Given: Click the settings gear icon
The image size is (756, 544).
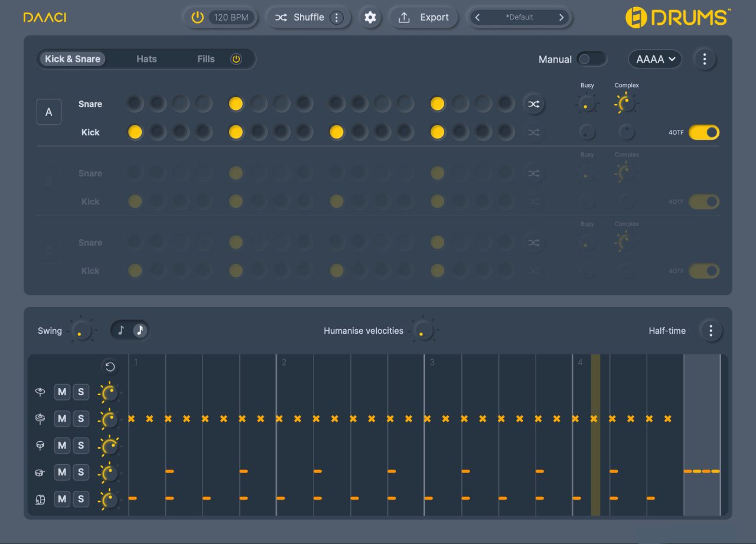Looking at the screenshot, I should pos(370,18).
